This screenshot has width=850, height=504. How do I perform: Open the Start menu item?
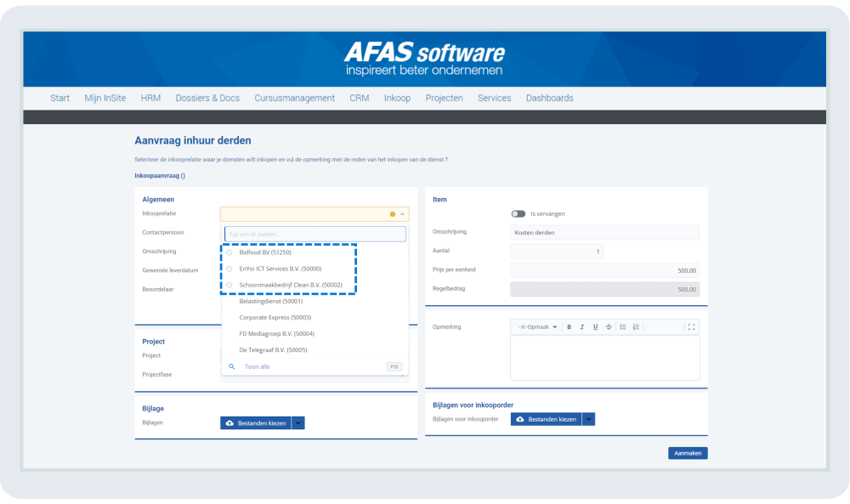point(59,98)
